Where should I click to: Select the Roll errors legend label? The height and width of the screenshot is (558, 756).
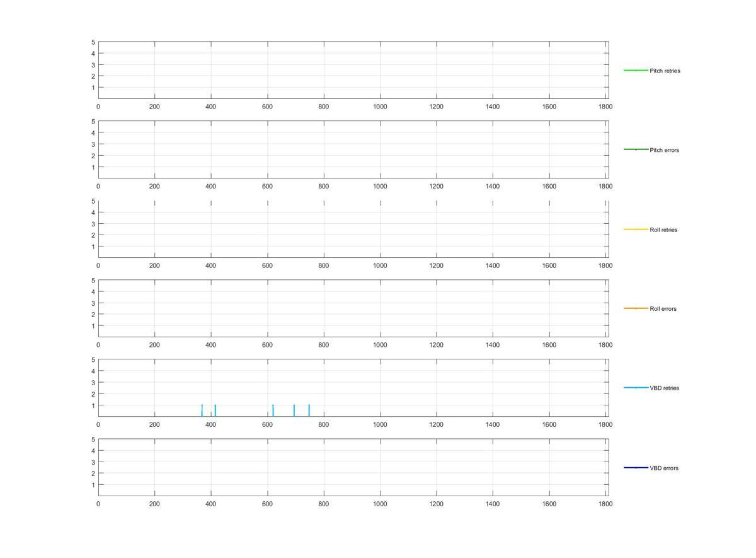[663, 309]
